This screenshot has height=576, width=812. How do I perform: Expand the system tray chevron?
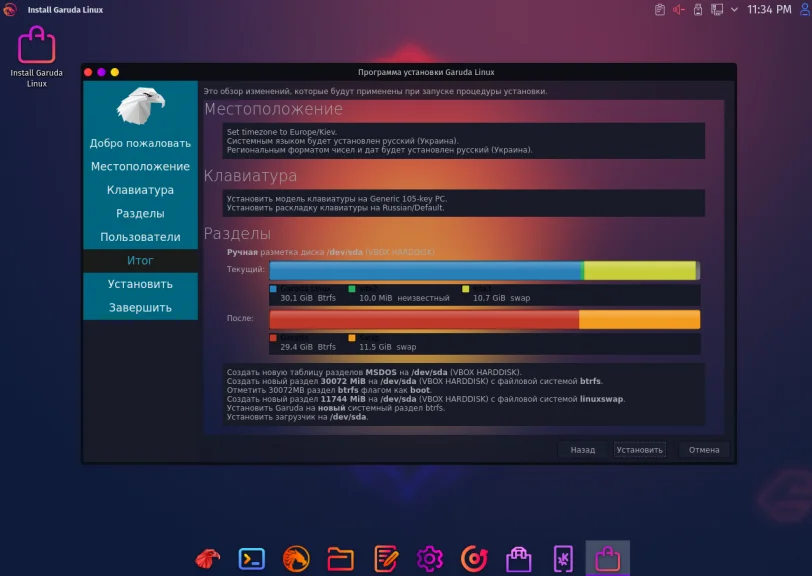[733, 9]
